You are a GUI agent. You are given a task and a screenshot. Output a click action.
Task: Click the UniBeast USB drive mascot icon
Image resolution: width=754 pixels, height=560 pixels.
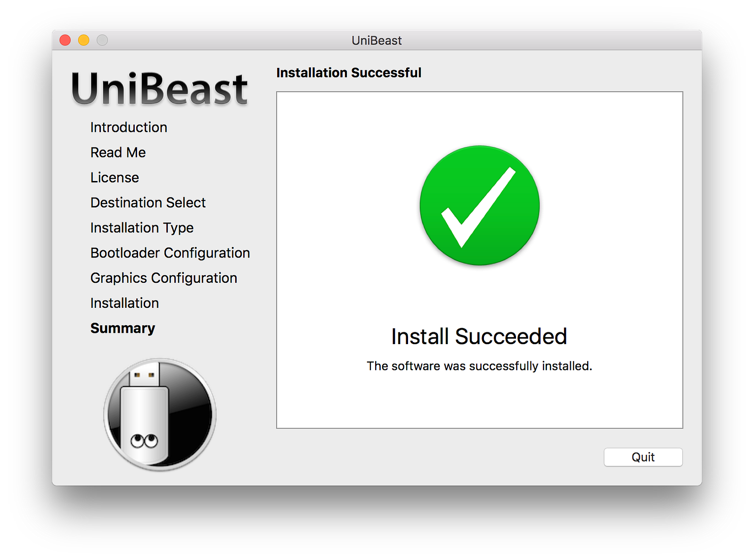coord(160,414)
